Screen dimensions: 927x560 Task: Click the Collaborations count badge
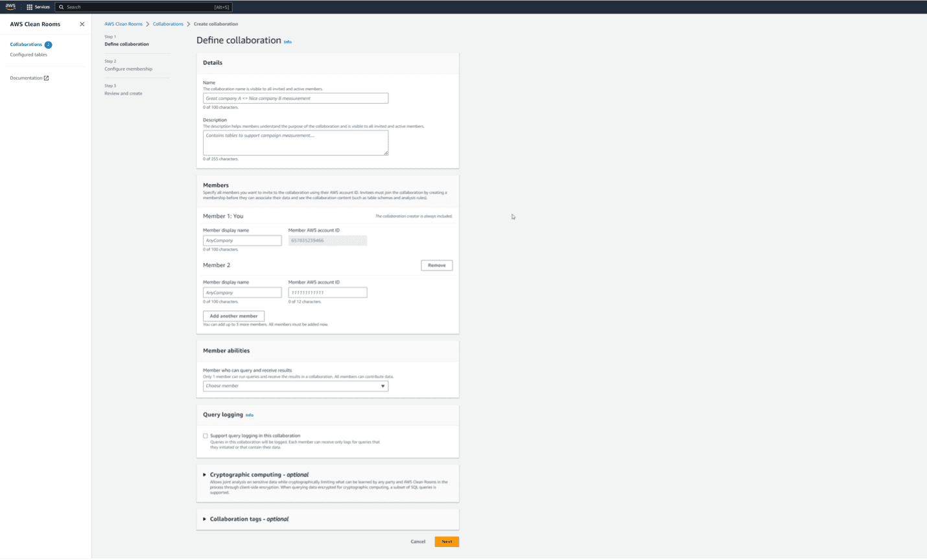coord(48,45)
